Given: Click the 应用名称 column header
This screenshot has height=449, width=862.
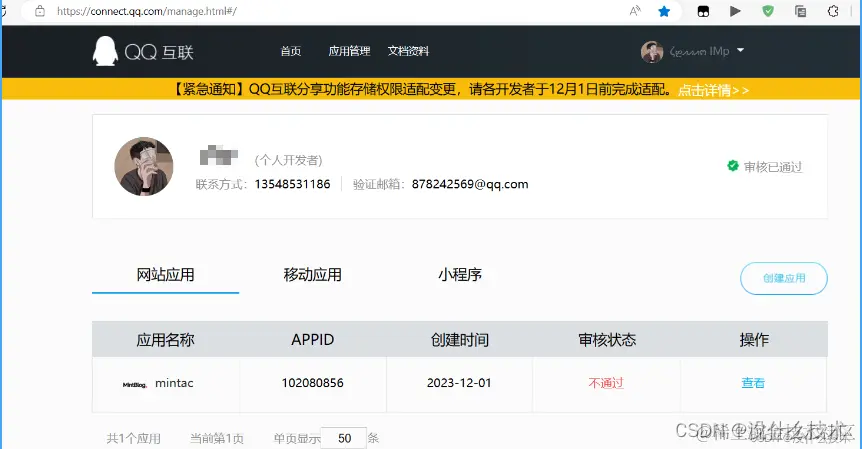Looking at the screenshot, I should (165, 340).
